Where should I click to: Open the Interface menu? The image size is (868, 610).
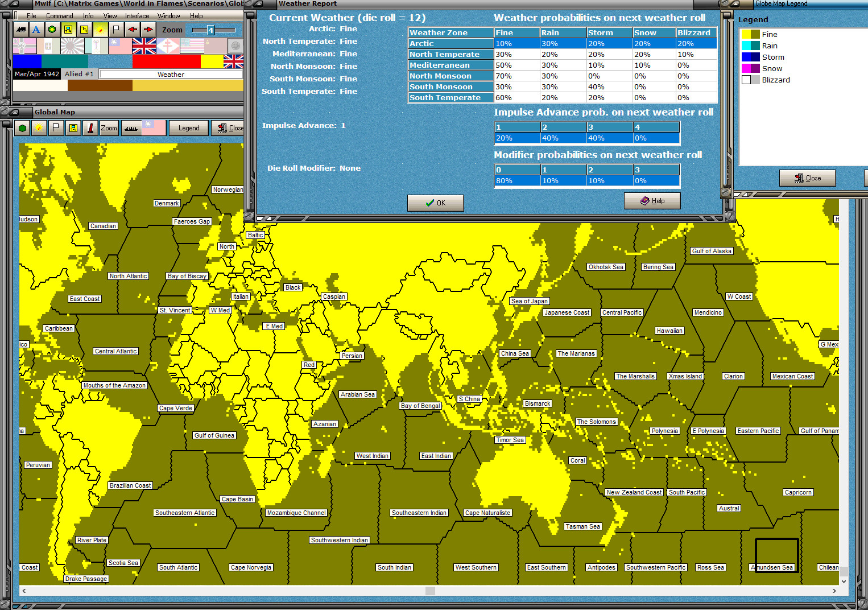click(137, 16)
